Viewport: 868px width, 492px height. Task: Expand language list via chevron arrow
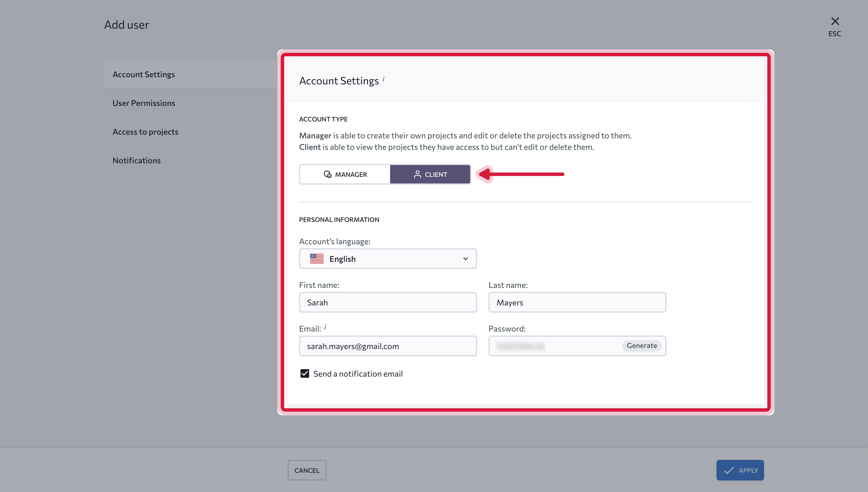(x=465, y=259)
